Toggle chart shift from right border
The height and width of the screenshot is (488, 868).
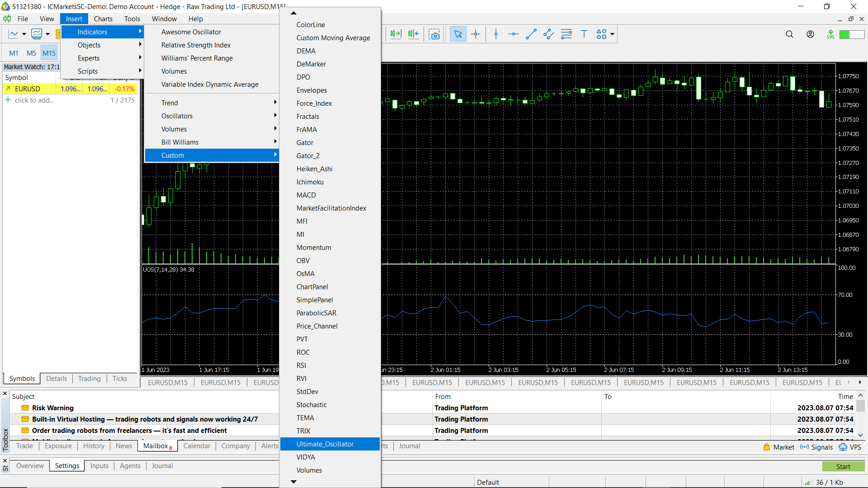(413, 34)
